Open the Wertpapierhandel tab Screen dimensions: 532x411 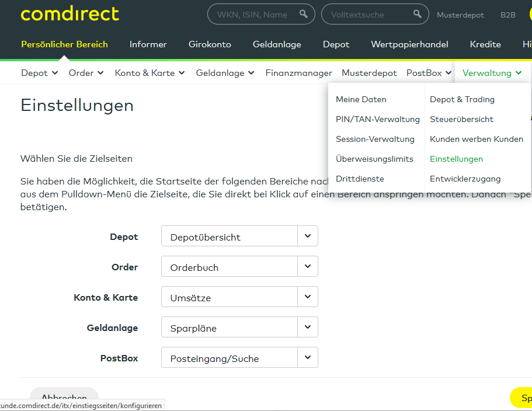click(x=410, y=44)
